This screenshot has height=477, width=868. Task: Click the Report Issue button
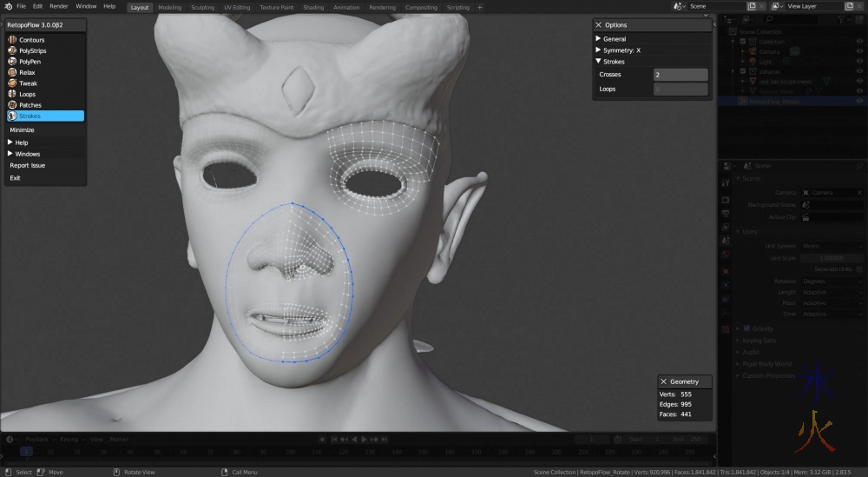[x=28, y=165]
